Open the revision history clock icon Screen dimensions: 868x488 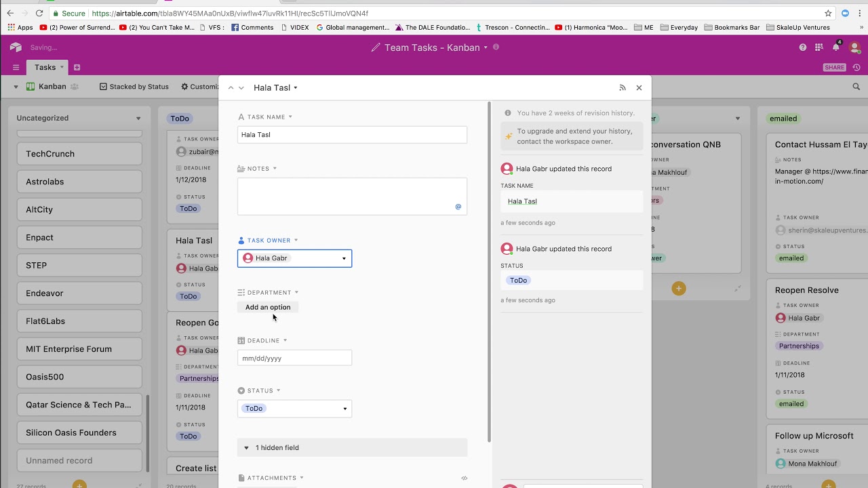tap(856, 67)
